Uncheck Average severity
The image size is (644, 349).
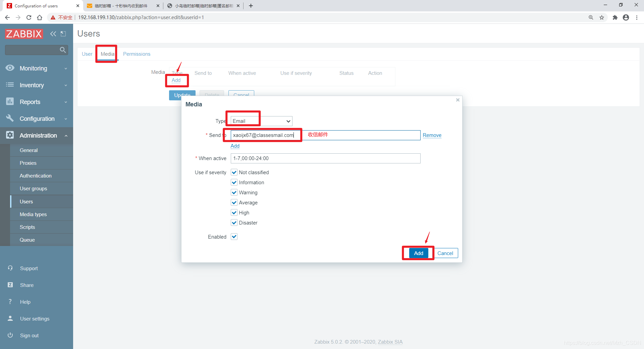coord(234,203)
